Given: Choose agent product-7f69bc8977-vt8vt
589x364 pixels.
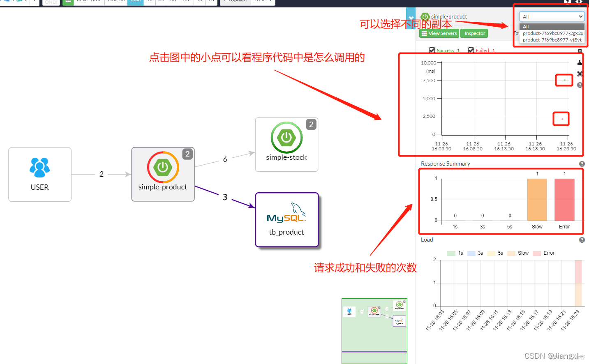Looking at the screenshot, I should click(552, 39).
